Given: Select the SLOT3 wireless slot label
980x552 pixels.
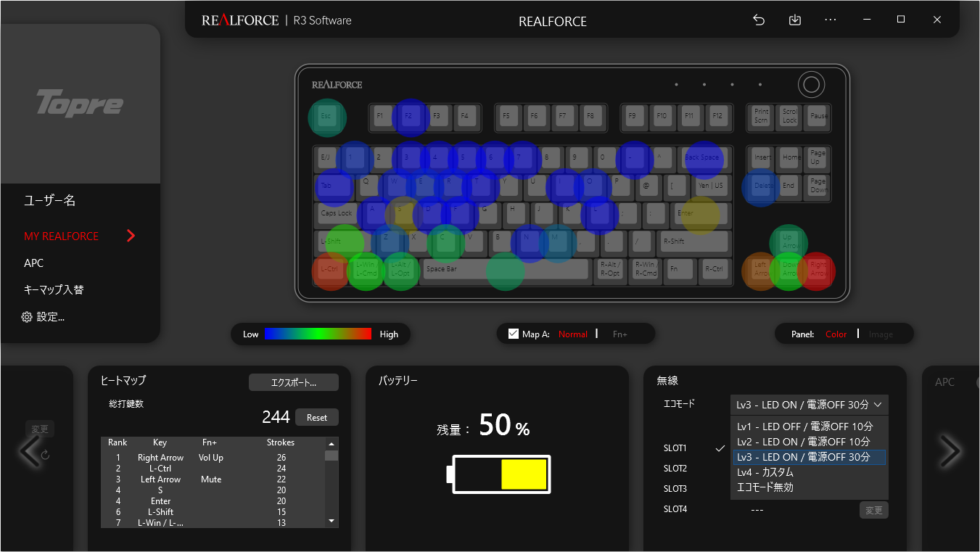Looking at the screenshot, I should click(x=675, y=489).
